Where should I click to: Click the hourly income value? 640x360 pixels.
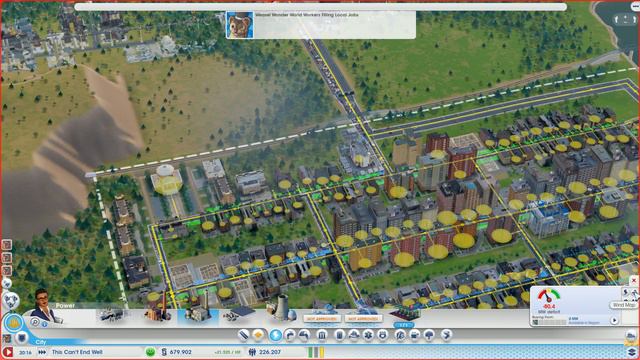coord(227,352)
